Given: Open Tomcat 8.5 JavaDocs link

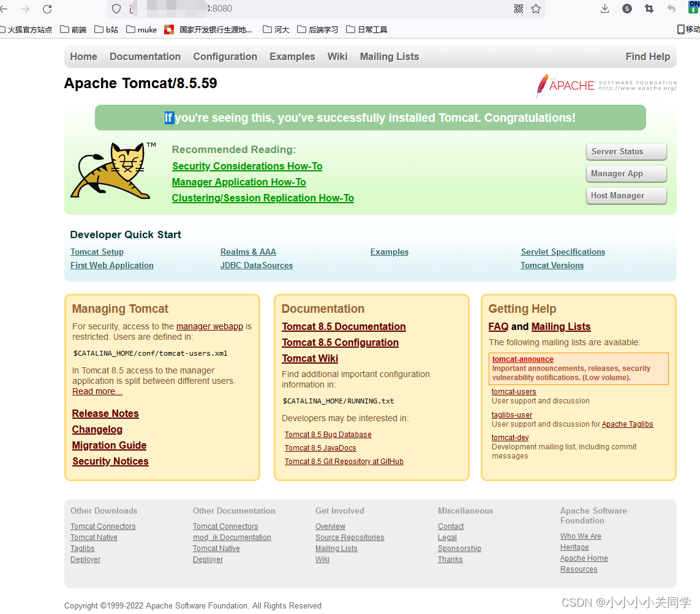Looking at the screenshot, I should 320,448.
